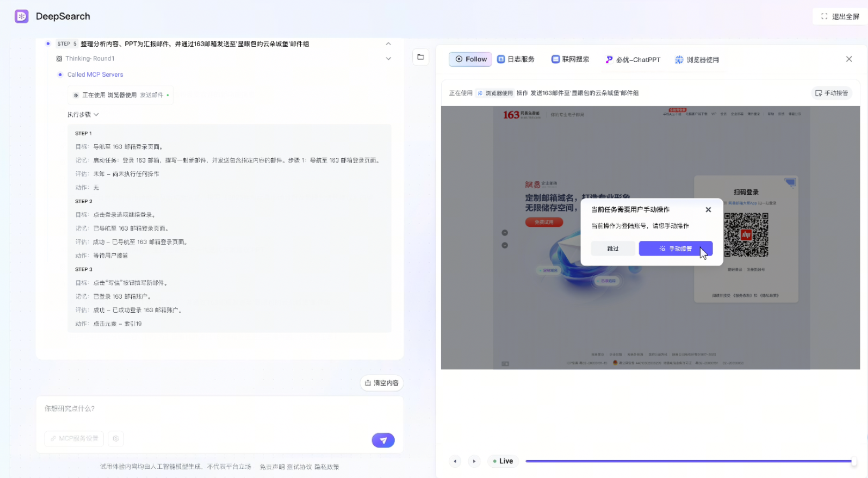Close the right preview panel with X
868x478 pixels.
849,59
